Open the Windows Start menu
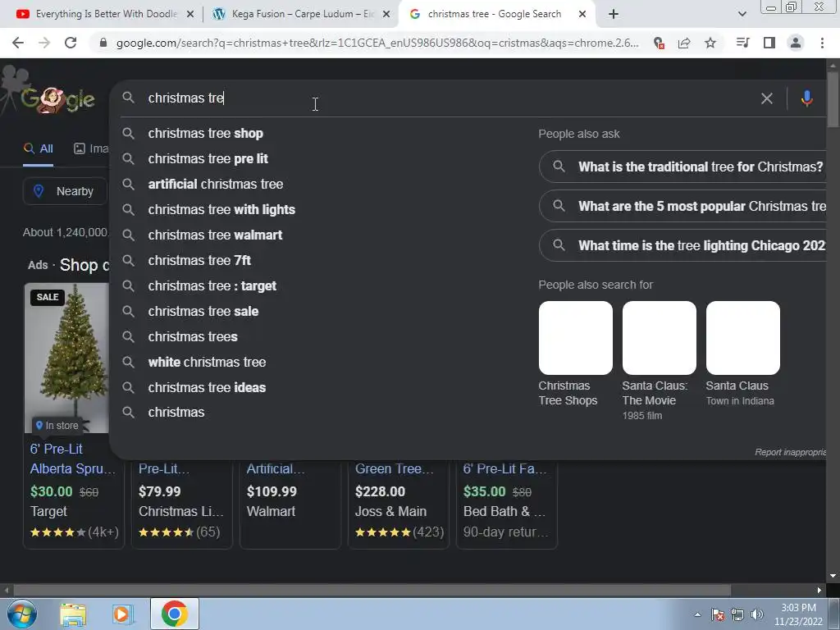Viewport: 840px width, 630px height. click(22, 614)
